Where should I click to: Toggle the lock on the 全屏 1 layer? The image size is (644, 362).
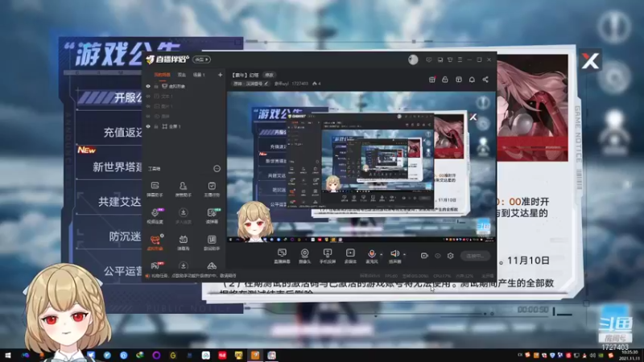pos(156,126)
